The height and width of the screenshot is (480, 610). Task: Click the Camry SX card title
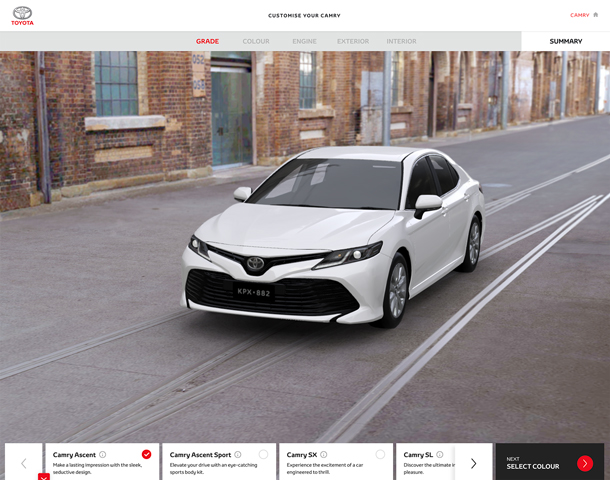tap(302, 455)
